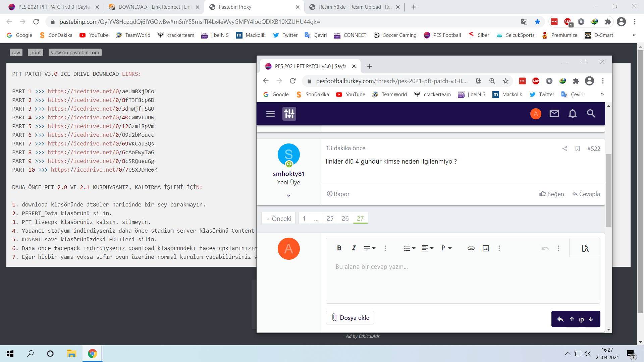This screenshot has height=362, width=644.
Task: Go to thread page 25
Action: click(x=330, y=218)
